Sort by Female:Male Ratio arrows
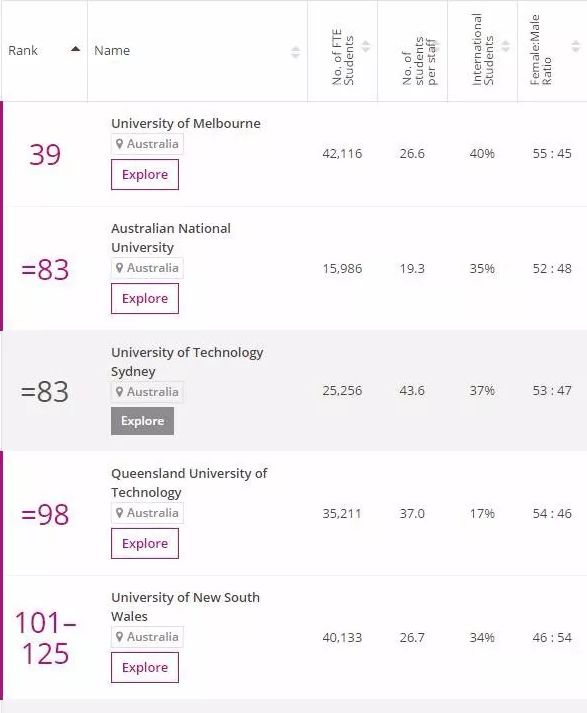This screenshot has height=713, width=587. [x=576, y=46]
